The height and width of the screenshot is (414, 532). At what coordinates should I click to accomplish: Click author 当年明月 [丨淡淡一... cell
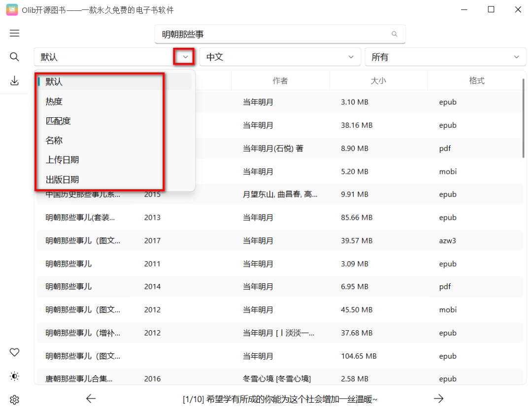[x=278, y=333]
